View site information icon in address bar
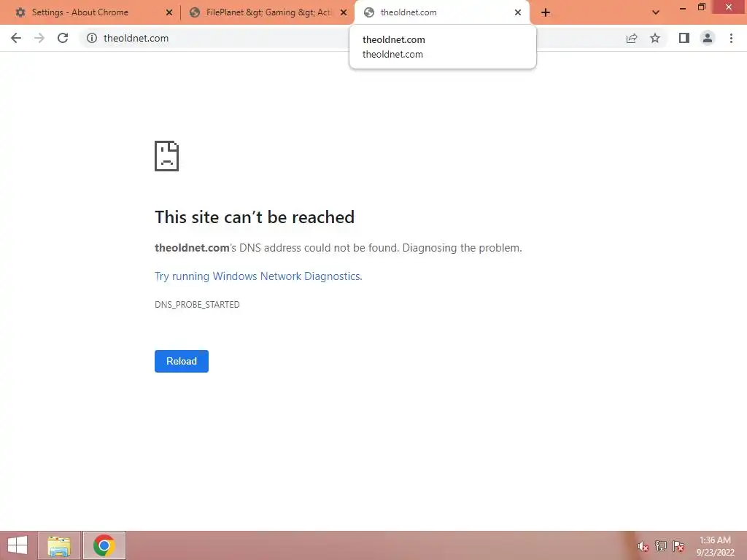 pyautogui.click(x=92, y=38)
